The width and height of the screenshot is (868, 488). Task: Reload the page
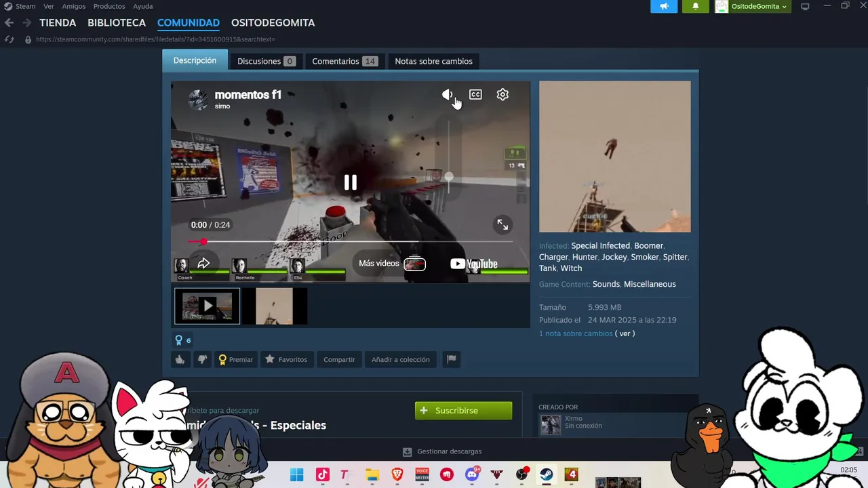9,39
